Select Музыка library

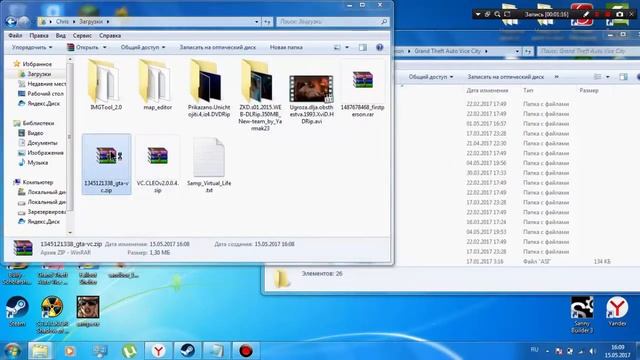(x=33, y=162)
